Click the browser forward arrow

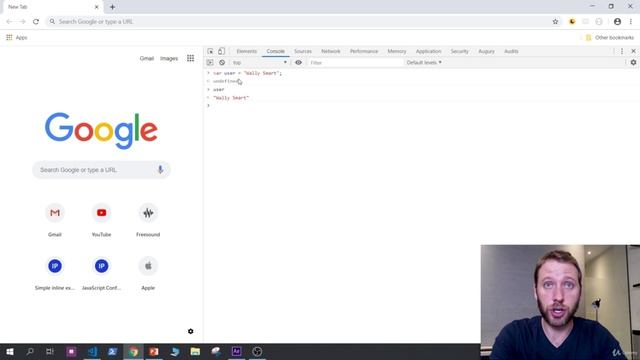click(x=22, y=22)
